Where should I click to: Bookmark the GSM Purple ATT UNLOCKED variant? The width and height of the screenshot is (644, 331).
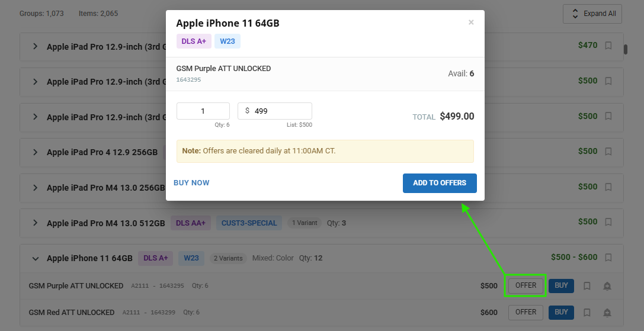(587, 286)
